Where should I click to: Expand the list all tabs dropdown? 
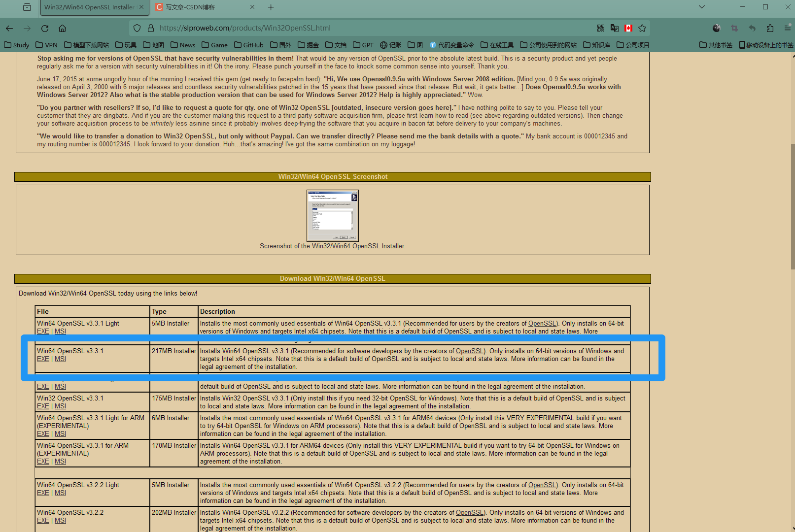(x=702, y=7)
